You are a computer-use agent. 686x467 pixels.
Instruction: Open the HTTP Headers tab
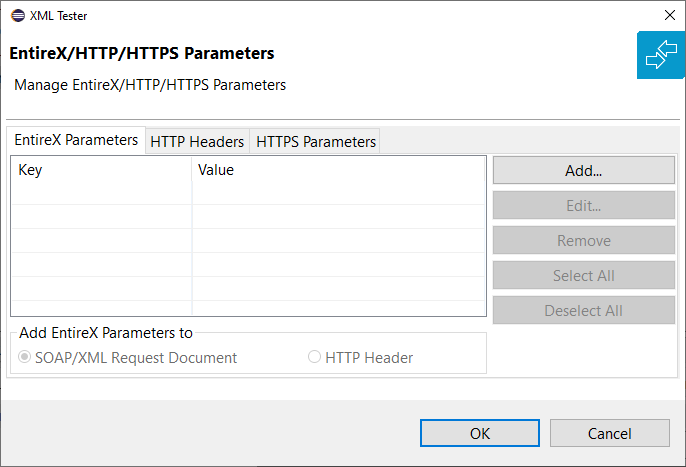197,142
